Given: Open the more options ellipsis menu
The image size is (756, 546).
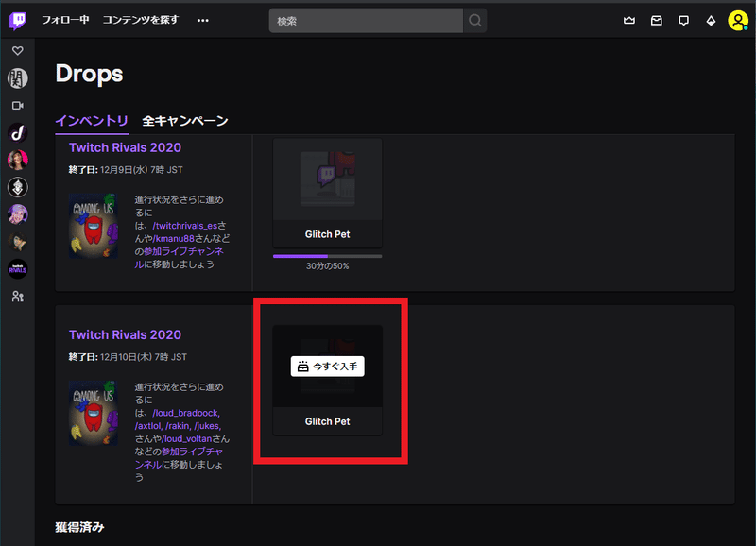Looking at the screenshot, I should [x=203, y=20].
